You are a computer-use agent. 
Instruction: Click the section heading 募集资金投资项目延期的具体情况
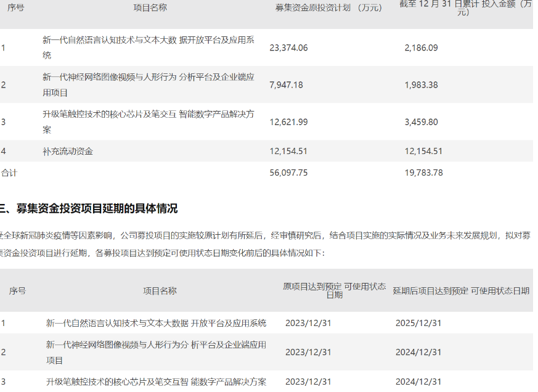(92, 208)
